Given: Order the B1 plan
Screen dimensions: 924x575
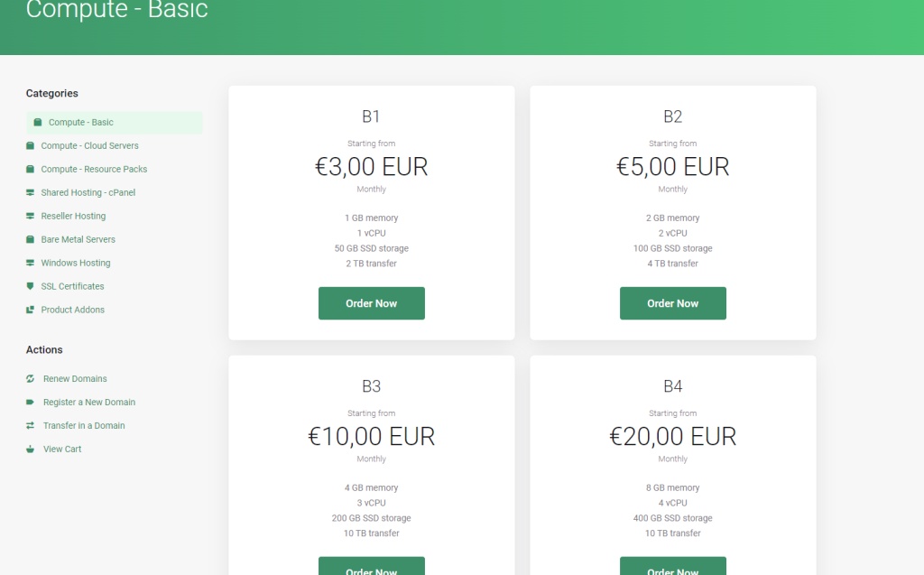Looking at the screenshot, I should (x=371, y=303).
